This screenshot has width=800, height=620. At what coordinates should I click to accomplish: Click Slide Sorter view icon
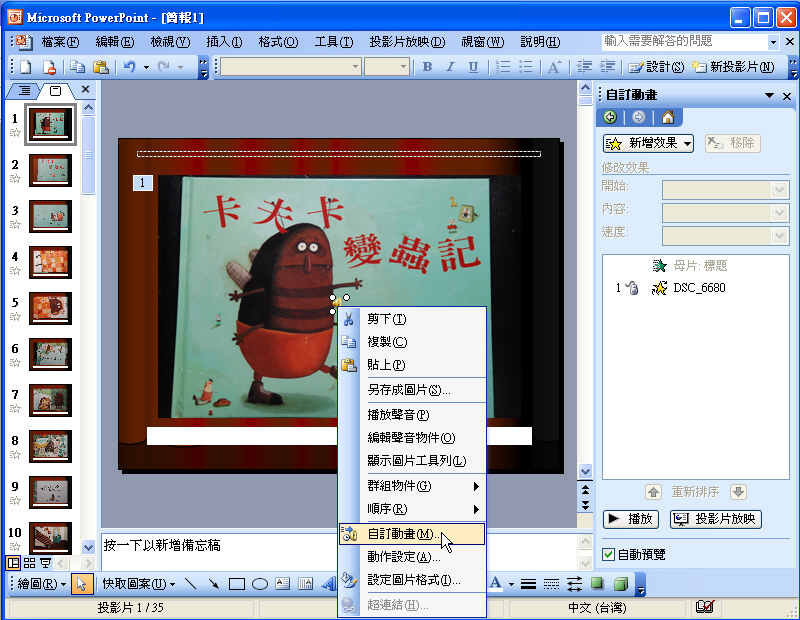click(30, 563)
